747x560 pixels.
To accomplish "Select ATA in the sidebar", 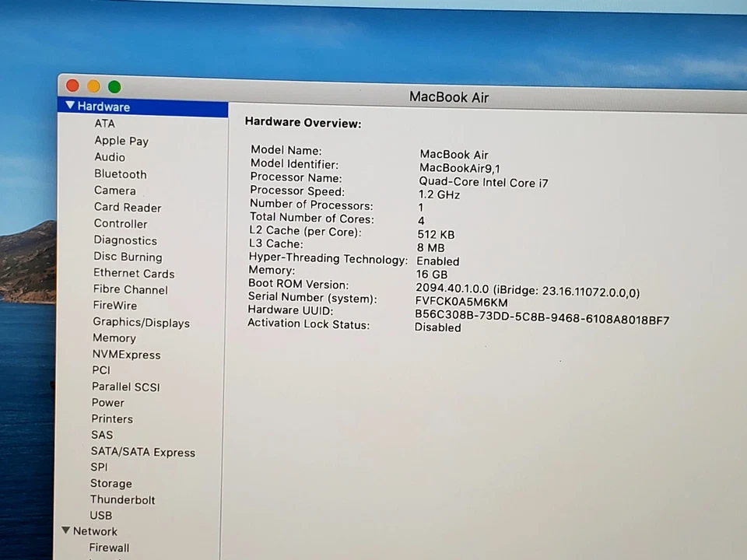I will (105, 124).
